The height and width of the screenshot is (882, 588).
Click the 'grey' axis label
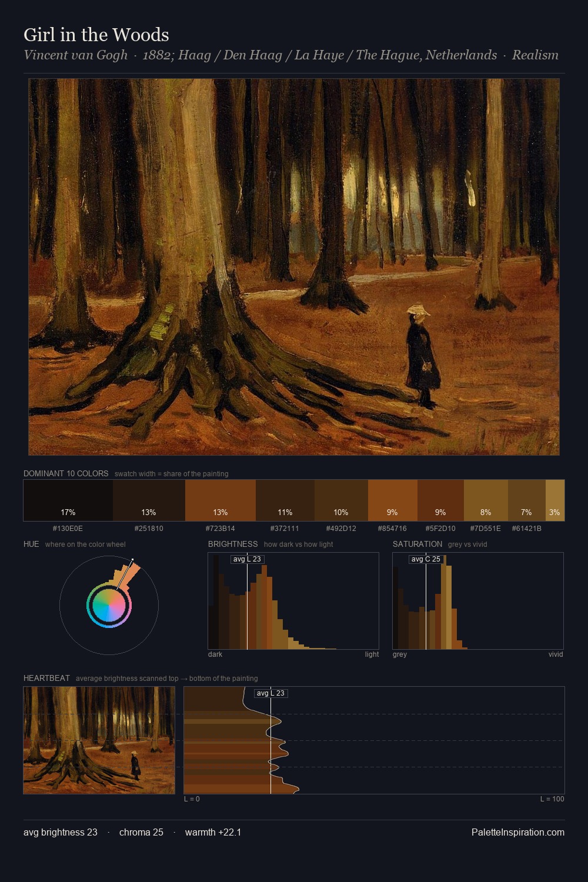pos(400,654)
